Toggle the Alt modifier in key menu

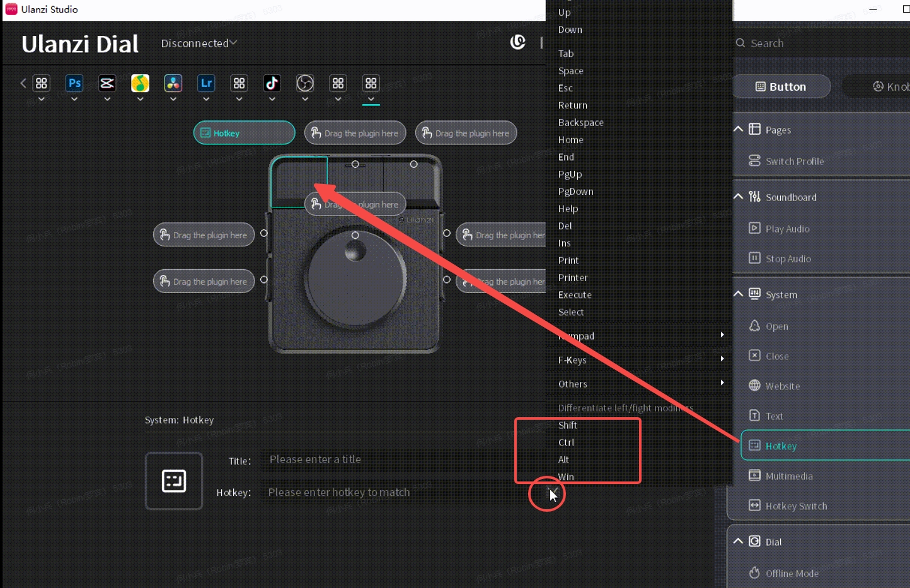(563, 460)
